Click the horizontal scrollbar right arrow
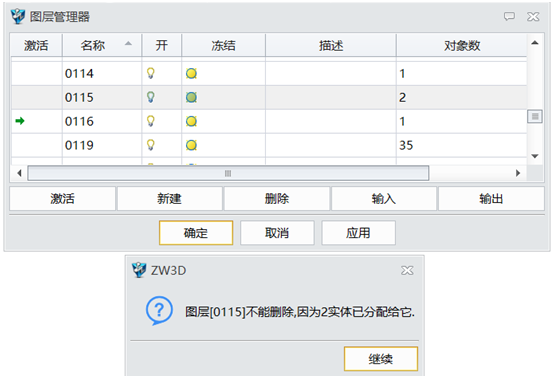The width and height of the screenshot is (558, 378). click(518, 173)
